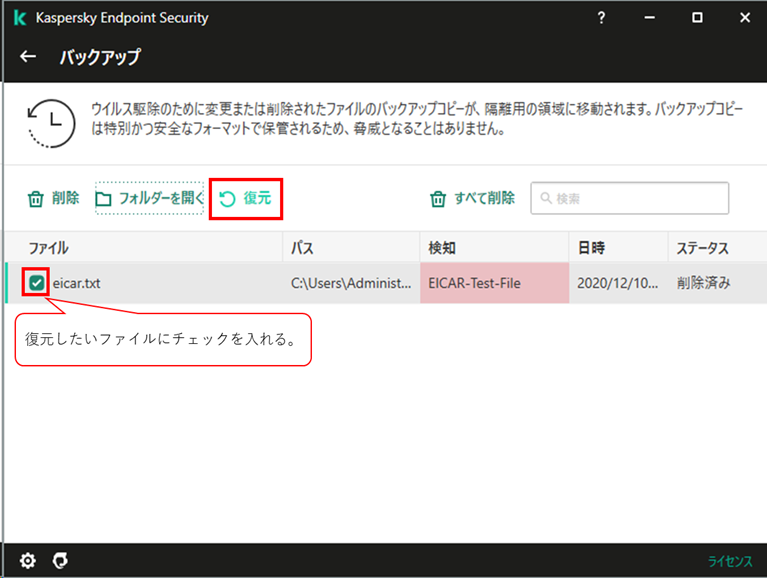Open support via the headset icon
Screen dimensions: 767x578
coord(60,560)
